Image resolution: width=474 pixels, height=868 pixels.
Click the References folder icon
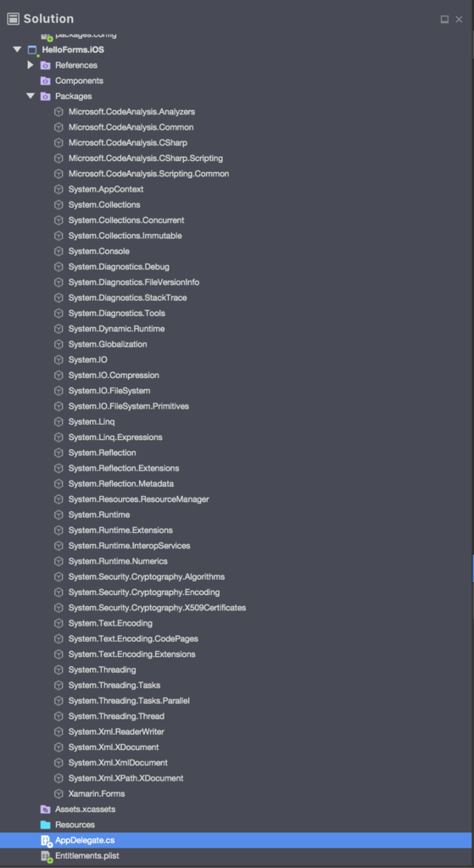[46, 65]
